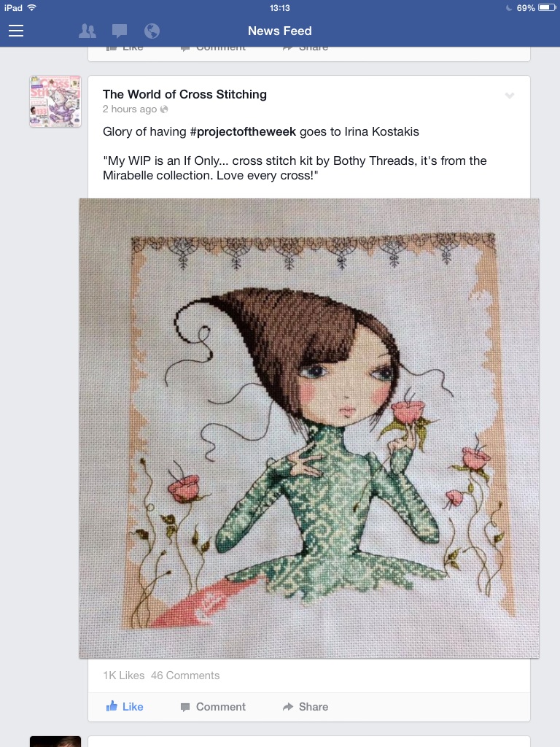Screen dimensions: 560x747
Task: Click the public globe privacy icon
Action: tap(164, 109)
